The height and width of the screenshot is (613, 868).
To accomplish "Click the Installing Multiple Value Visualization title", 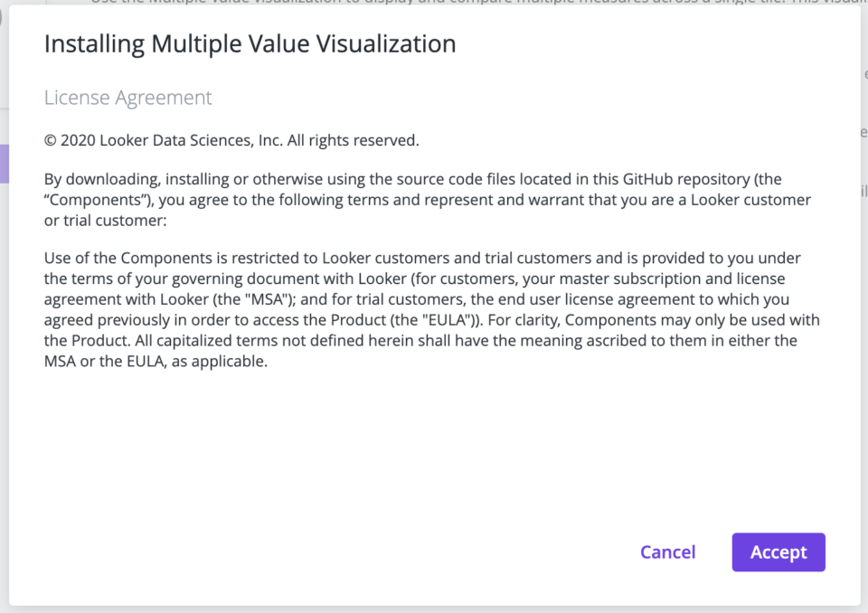I will pos(250,43).
